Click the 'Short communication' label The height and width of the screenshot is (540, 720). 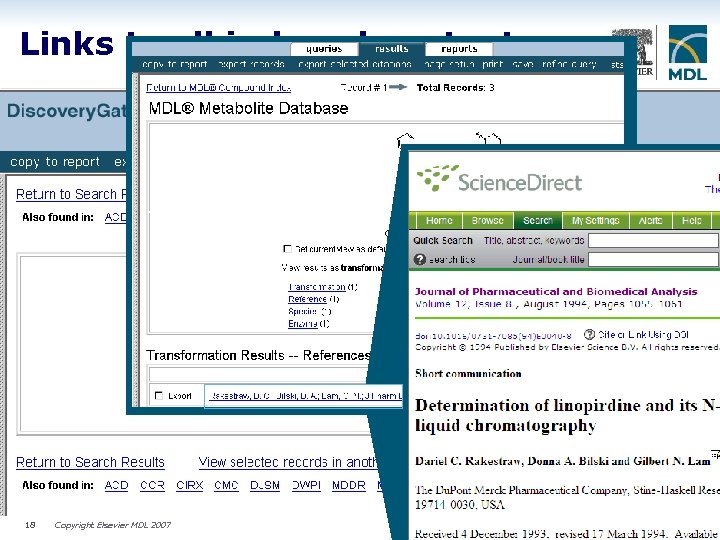(468, 373)
